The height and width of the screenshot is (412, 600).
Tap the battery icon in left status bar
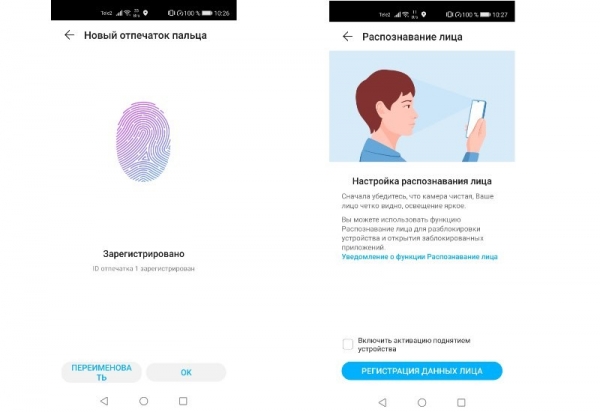tap(207, 13)
